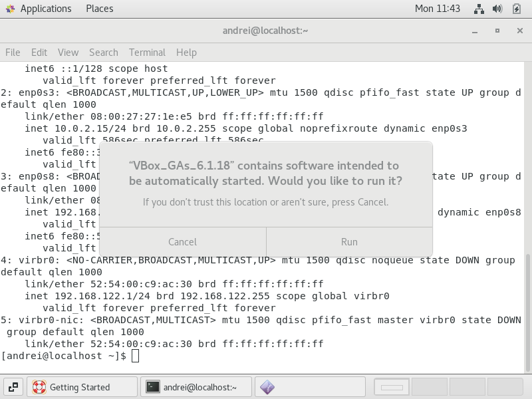Click the show desktop icon in taskbar
532x399 pixels.
pyautogui.click(x=13, y=387)
